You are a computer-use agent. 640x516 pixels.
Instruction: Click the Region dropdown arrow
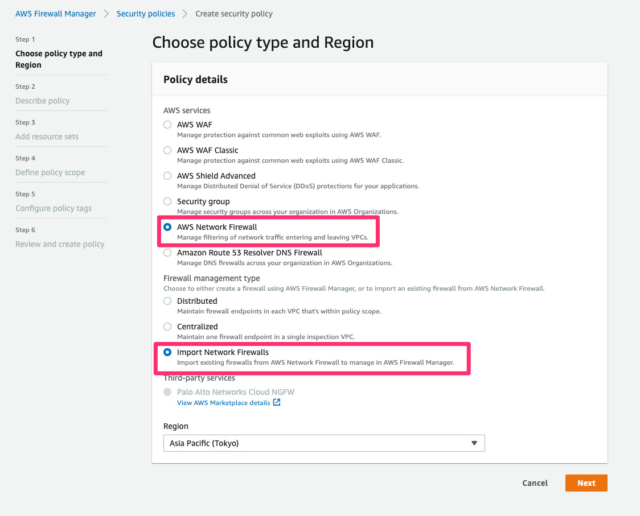(x=474, y=443)
